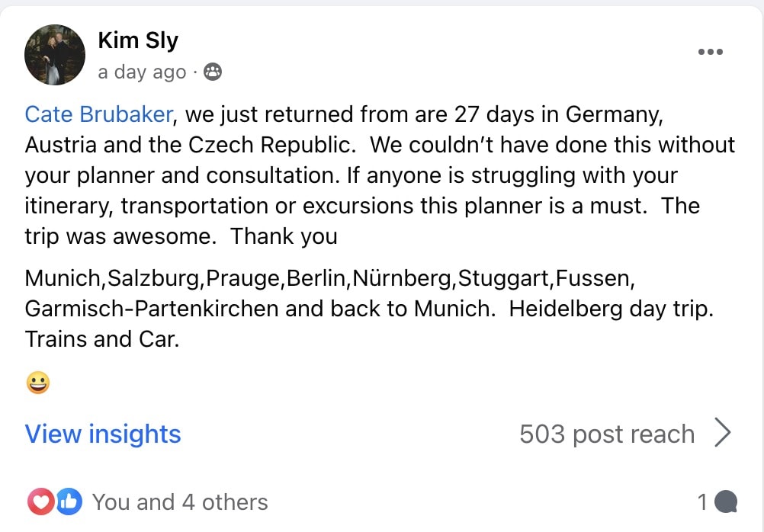The width and height of the screenshot is (764, 532).
Task: Open the tagged Cate Brubaker profile link
Action: [99, 114]
